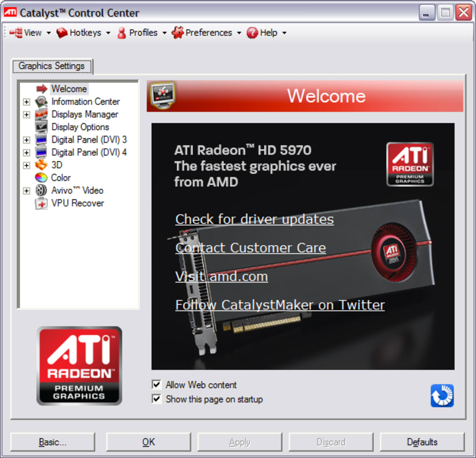The image size is (476, 458).
Task: Select the VPU Recover first-aid icon
Action: [41, 204]
